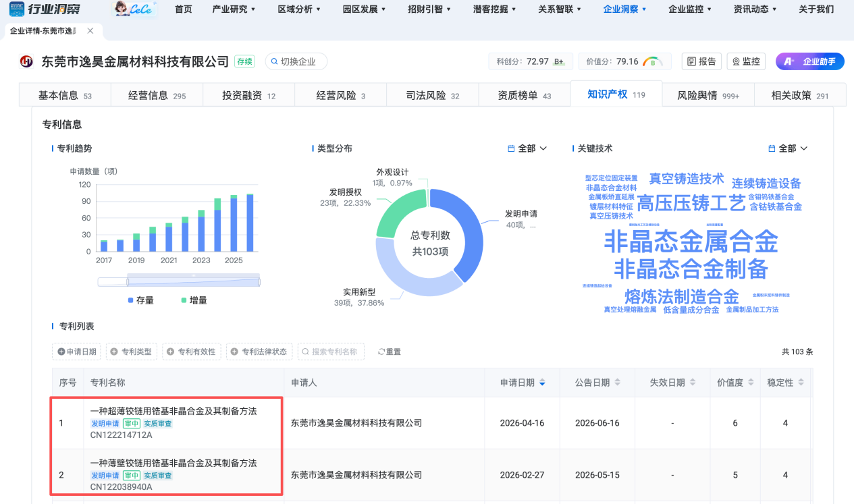Expand the 关系智联 menu
The width and height of the screenshot is (854, 504).
click(560, 9)
